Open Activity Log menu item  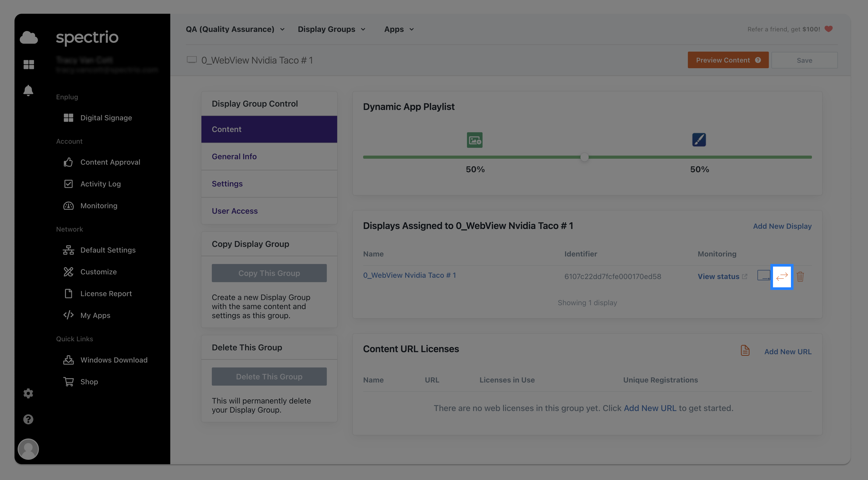tap(100, 184)
